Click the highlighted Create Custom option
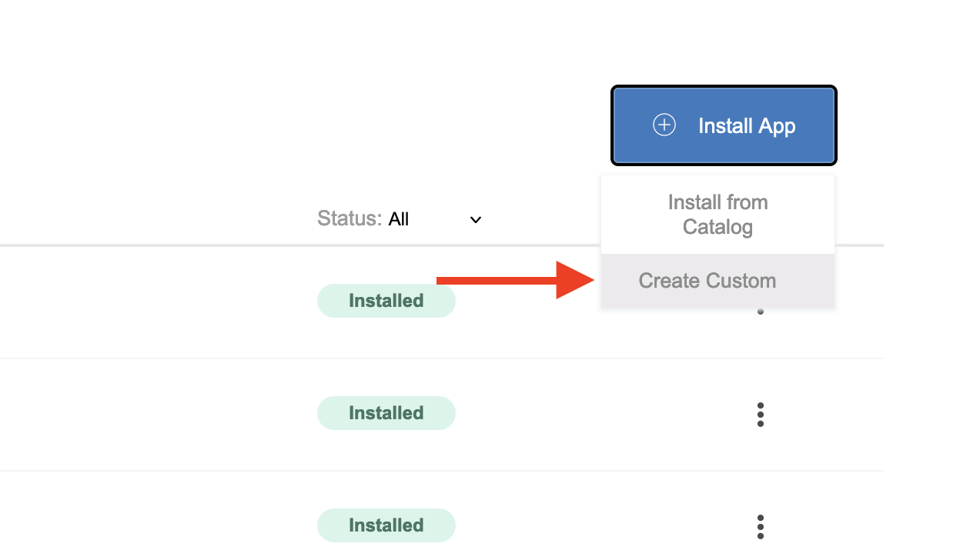Screen dimensions: 970x560 point(707,281)
